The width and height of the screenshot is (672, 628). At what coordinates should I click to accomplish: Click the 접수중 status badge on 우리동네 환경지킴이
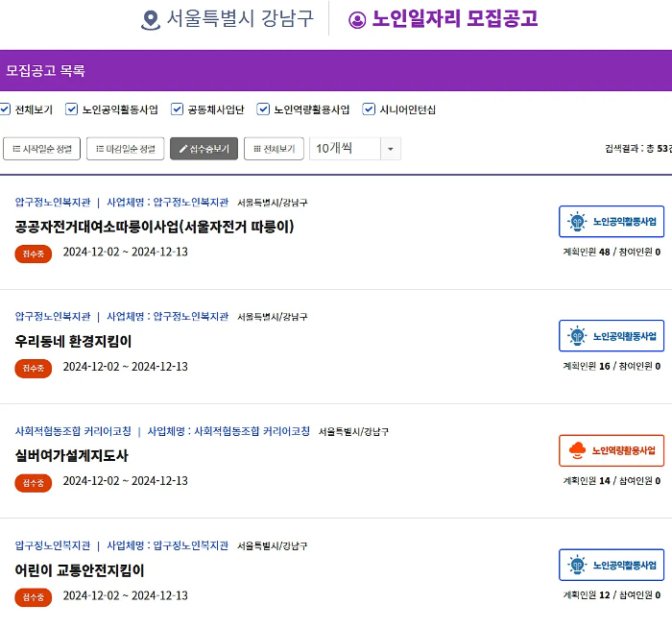pos(33,368)
